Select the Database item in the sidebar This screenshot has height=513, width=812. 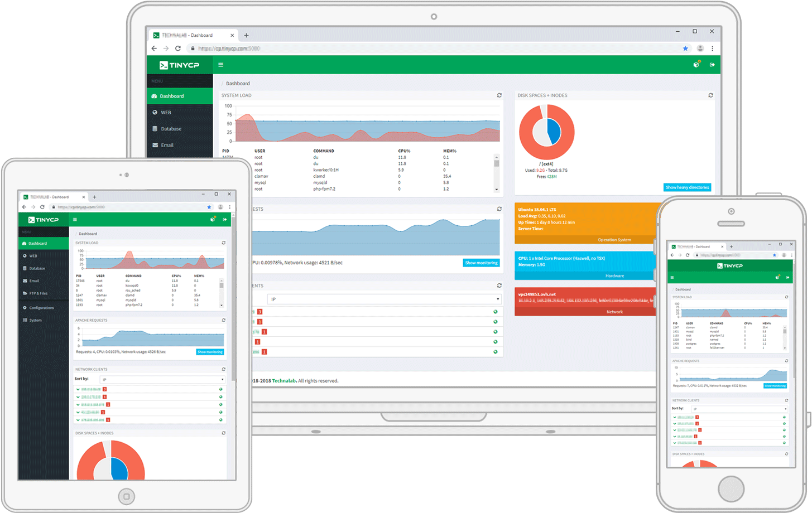(x=172, y=129)
